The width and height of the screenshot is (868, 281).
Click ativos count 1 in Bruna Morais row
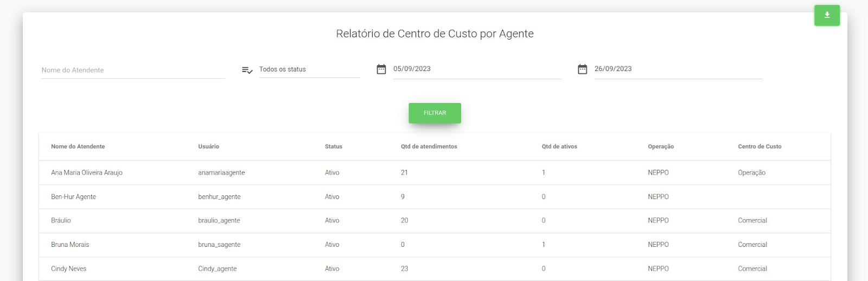pyautogui.click(x=543, y=245)
